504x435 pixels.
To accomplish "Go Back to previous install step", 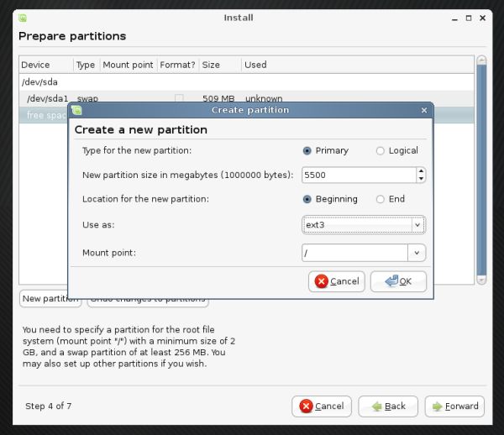I will [388, 406].
